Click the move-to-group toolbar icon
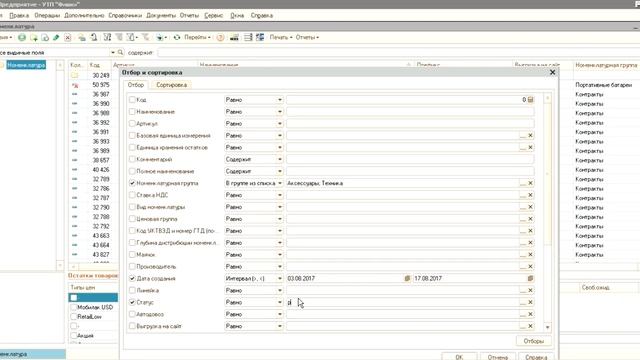Image resolution: width=640 pixels, height=360 pixels. 94,38
